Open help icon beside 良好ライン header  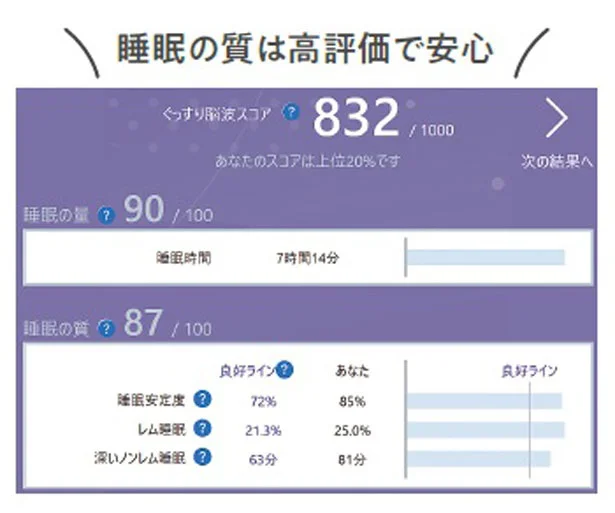tap(285, 369)
